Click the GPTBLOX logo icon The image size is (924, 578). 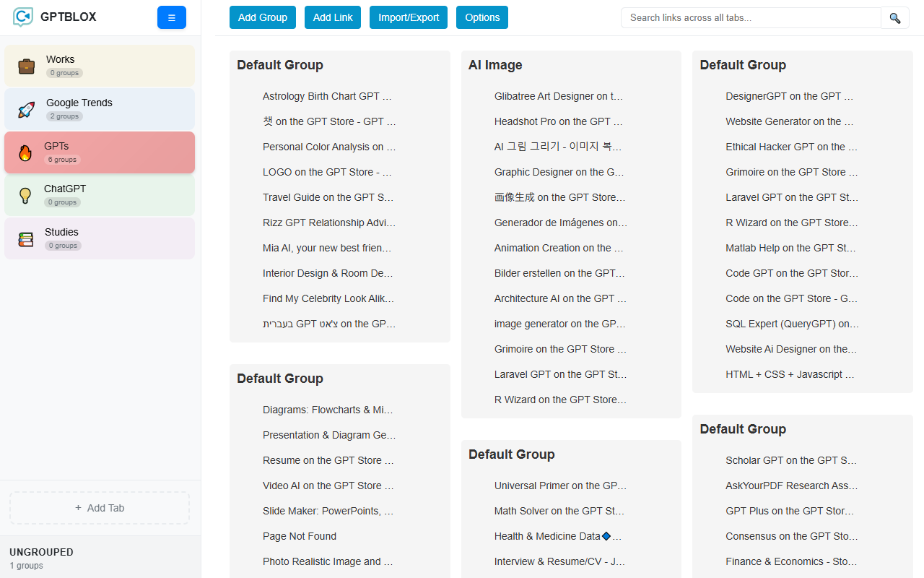(x=23, y=17)
